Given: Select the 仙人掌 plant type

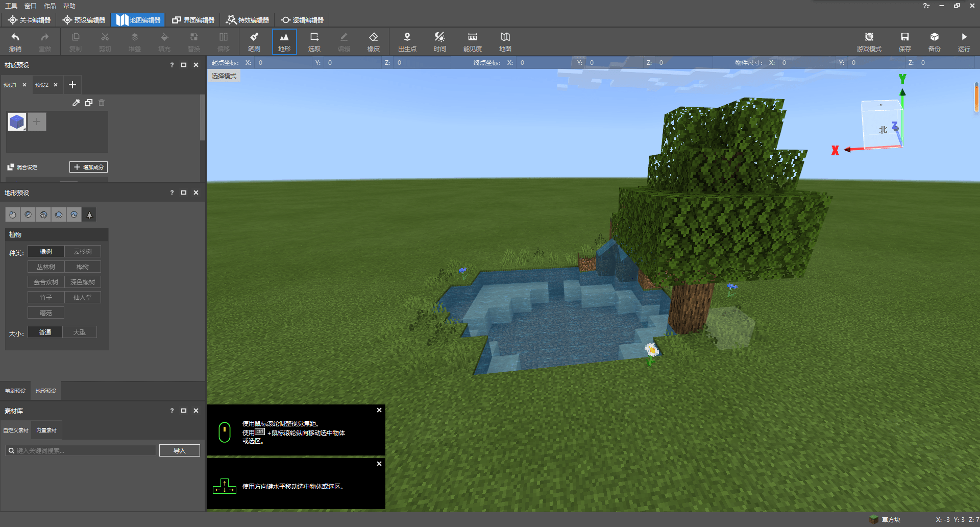Looking at the screenshot, I should click(83, 297).
